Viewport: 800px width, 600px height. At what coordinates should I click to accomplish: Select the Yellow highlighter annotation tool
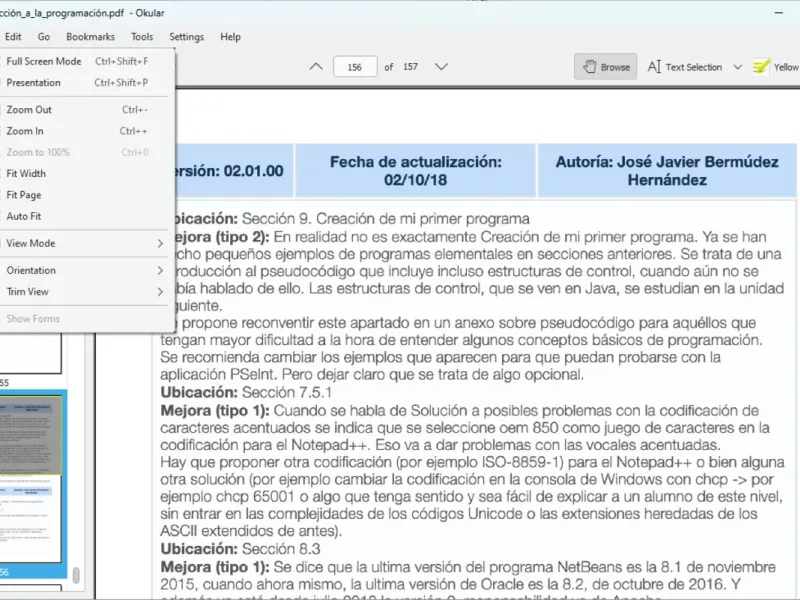coord(776,67)
